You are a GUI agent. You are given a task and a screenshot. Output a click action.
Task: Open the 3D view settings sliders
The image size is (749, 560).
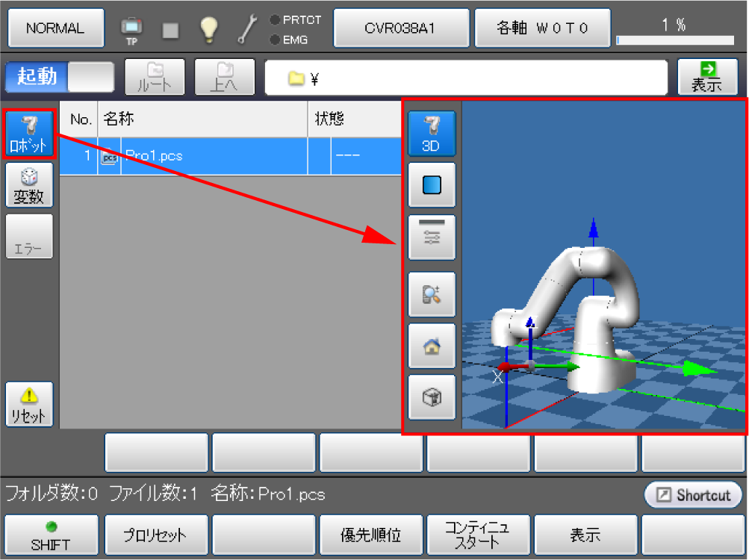pos(431,236)
